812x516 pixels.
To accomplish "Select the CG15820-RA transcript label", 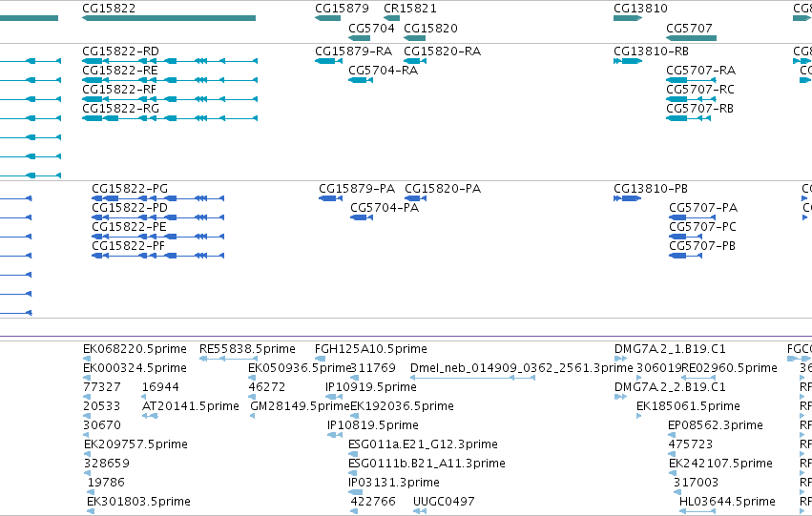I will [x=442, y=52].
